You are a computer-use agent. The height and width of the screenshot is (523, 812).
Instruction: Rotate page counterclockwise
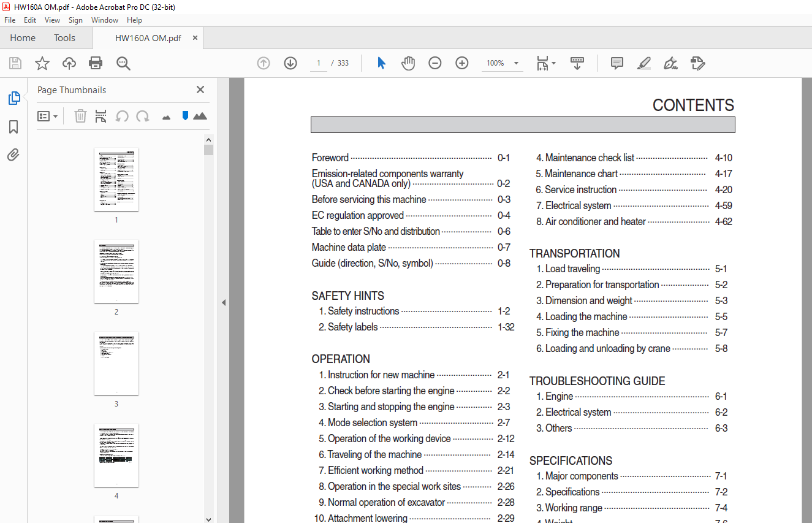(122, 116)
